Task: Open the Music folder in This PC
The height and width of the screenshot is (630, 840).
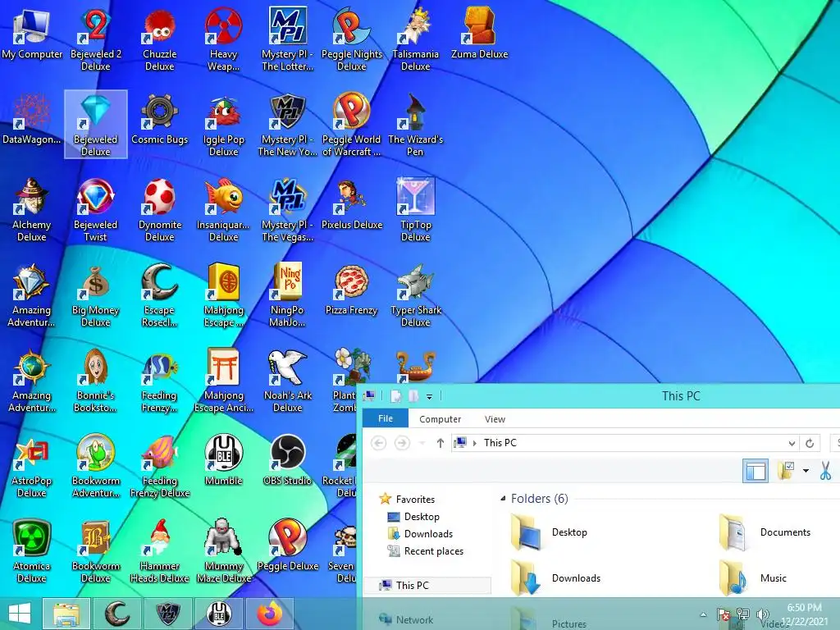Action: click(753, 578)
